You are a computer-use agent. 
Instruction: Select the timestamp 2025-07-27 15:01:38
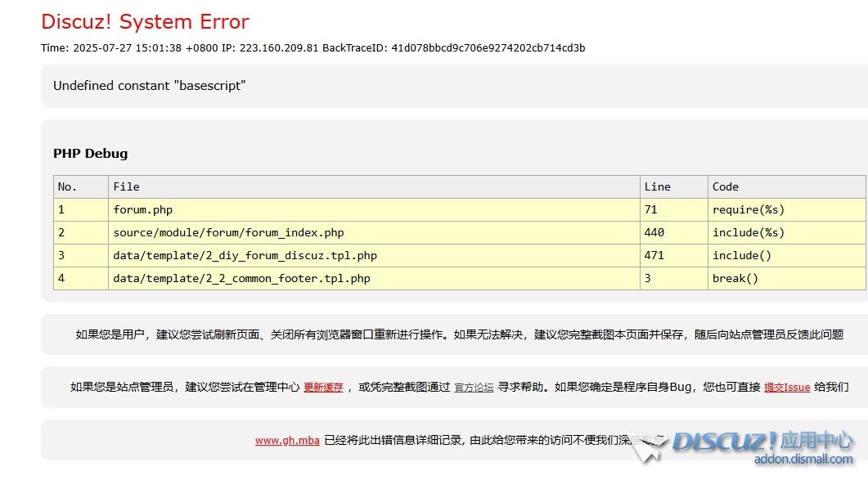pos(128,48)
